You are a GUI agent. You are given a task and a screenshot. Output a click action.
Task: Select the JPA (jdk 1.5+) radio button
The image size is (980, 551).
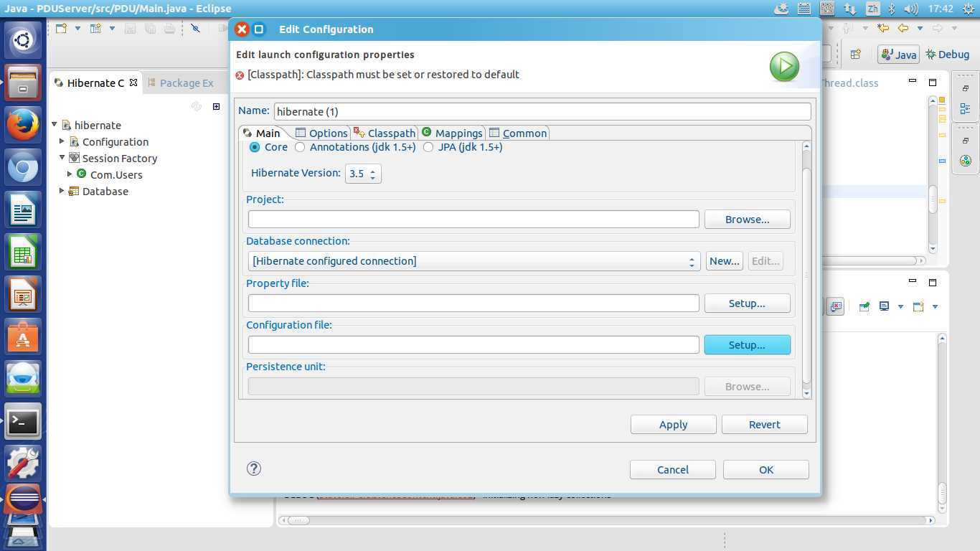428,147
